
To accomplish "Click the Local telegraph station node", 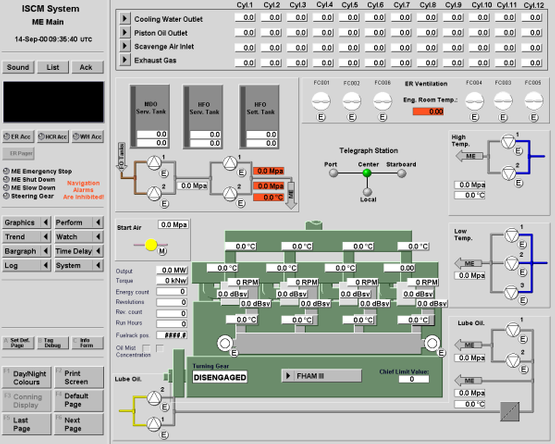I will [367, 192].
